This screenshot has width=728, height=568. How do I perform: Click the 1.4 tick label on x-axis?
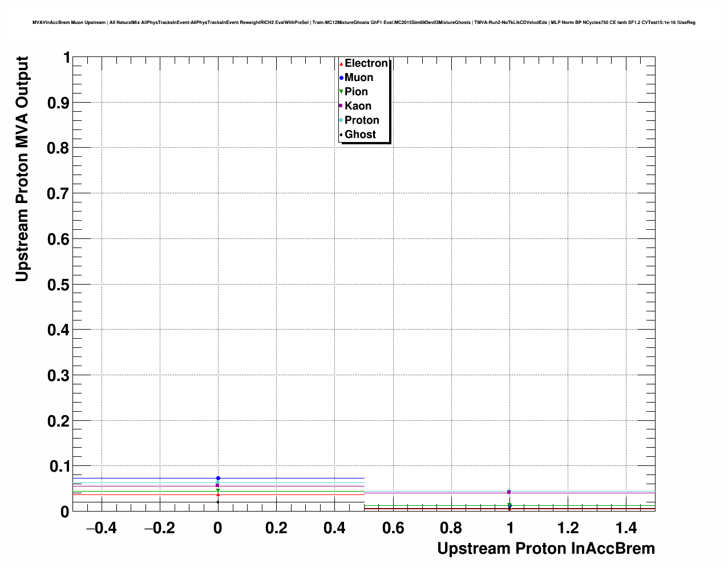pyautogui.click(x=626, y=528)
